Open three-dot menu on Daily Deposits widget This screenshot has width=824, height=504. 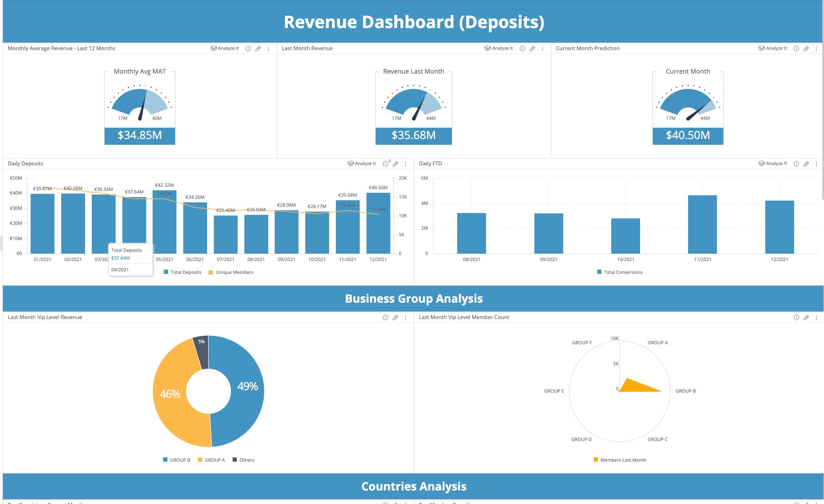click(x=406, y=164)
